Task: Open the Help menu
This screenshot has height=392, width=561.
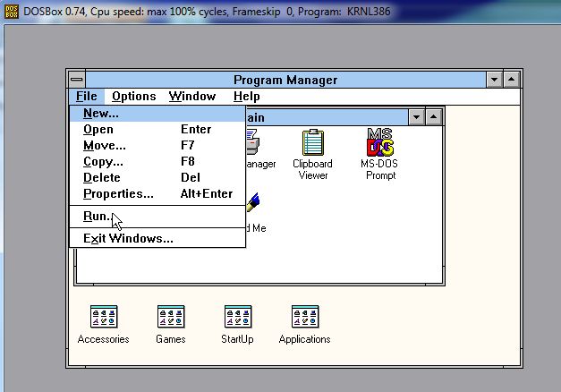Action: tap(247, 97)
